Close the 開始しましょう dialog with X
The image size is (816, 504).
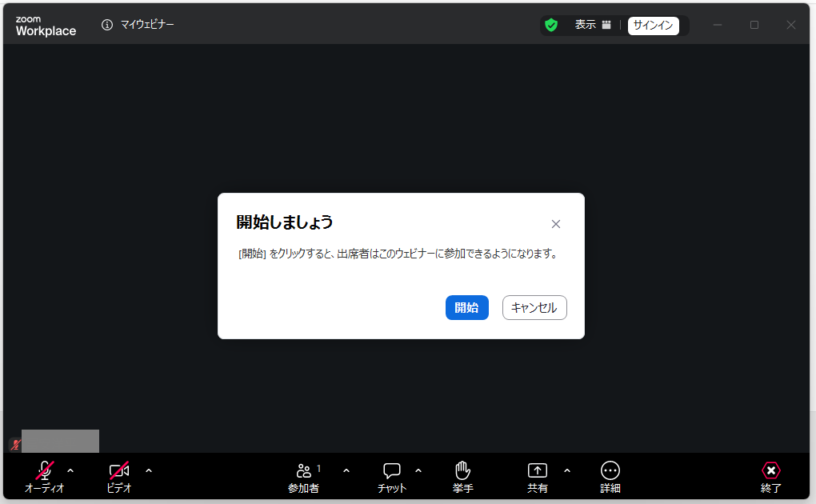click(556, 224)
